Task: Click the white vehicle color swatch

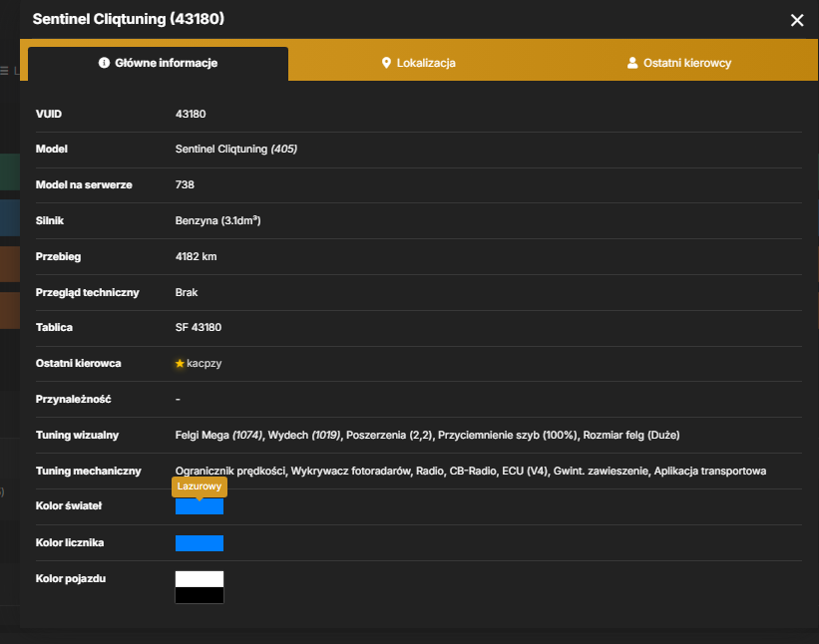Action: [199, 579]
